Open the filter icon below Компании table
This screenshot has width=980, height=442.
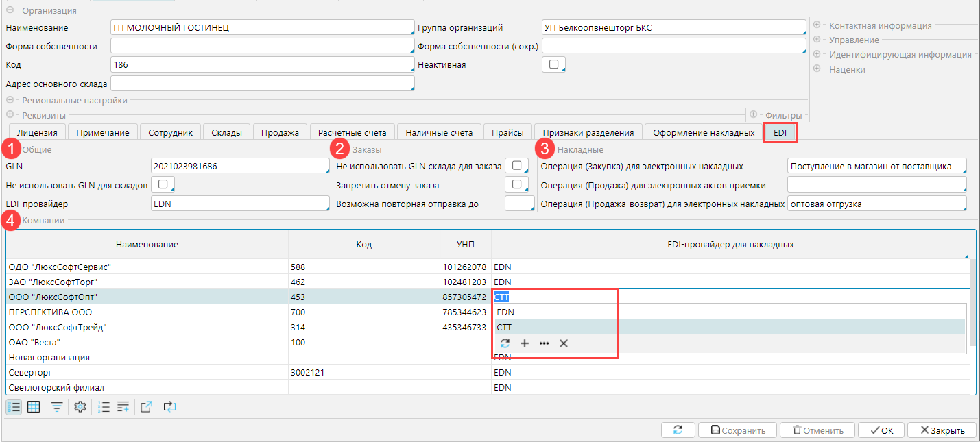57,407
